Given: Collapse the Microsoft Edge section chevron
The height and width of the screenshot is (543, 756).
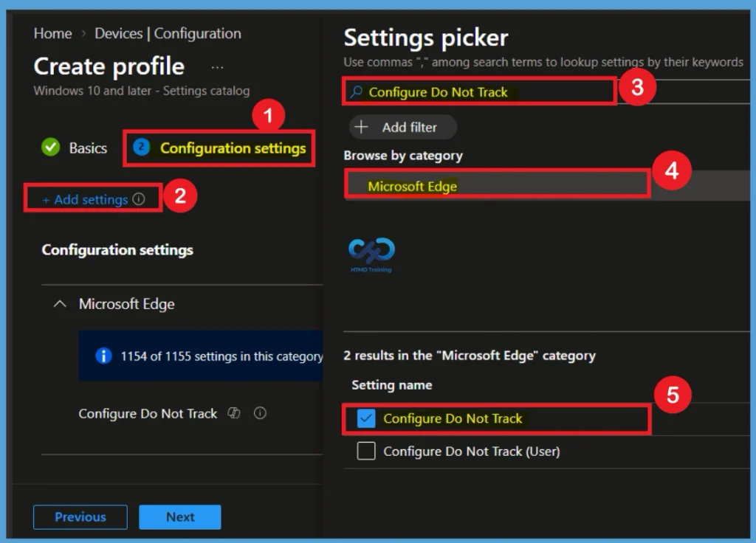Looking at the screenshot, I should pos(60,304).
